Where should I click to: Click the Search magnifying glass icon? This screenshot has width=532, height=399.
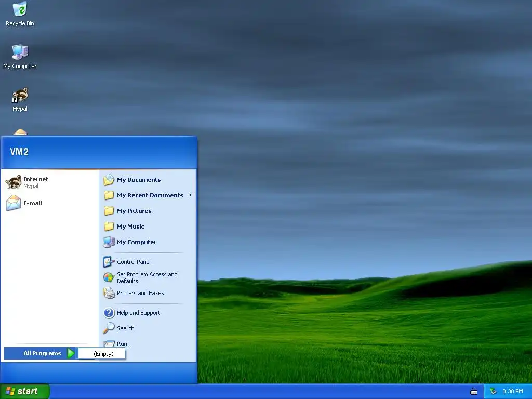pyautogui.click(x=109, y=328)
